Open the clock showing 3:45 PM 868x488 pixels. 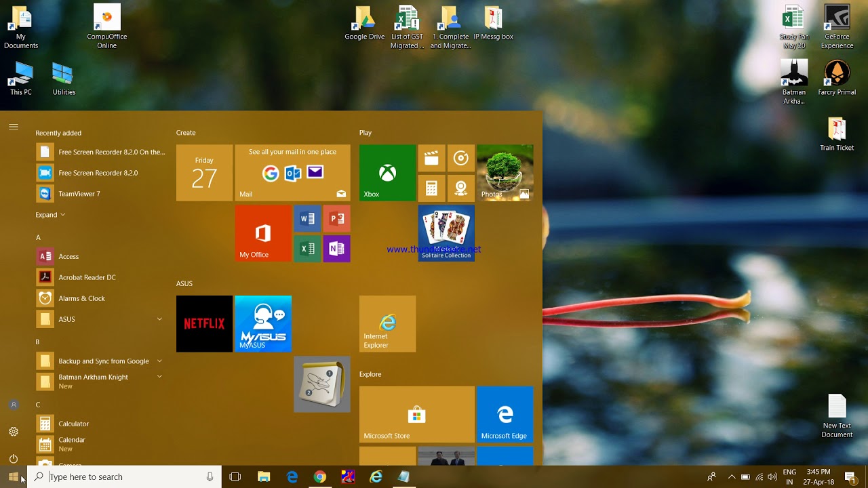(818, 477)
